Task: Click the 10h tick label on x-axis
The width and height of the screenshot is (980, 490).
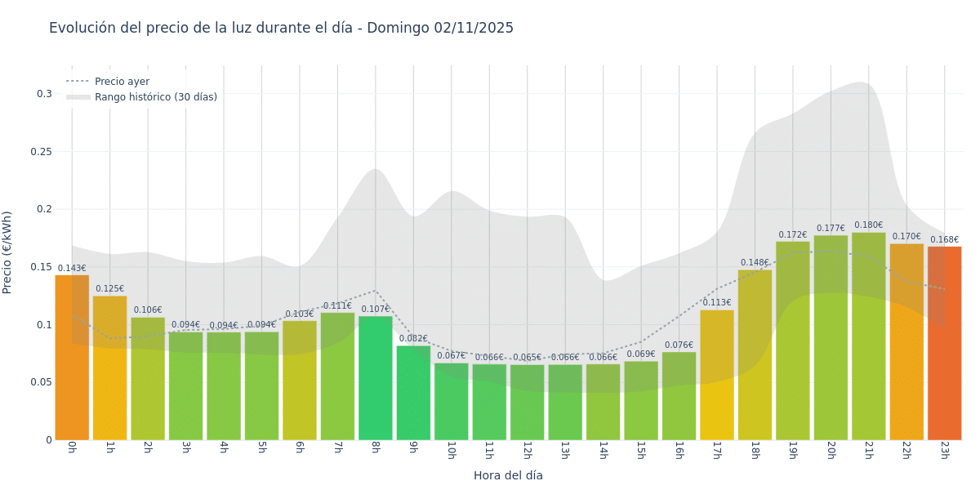Action: (x=451, y=450)
